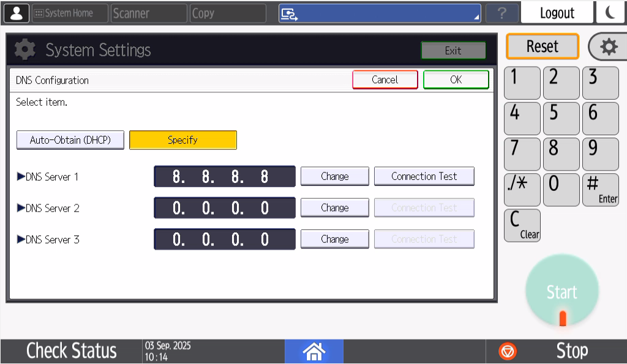627x364 pixels.
Task: Tap the Clear key on keypad
Action: 522,225
